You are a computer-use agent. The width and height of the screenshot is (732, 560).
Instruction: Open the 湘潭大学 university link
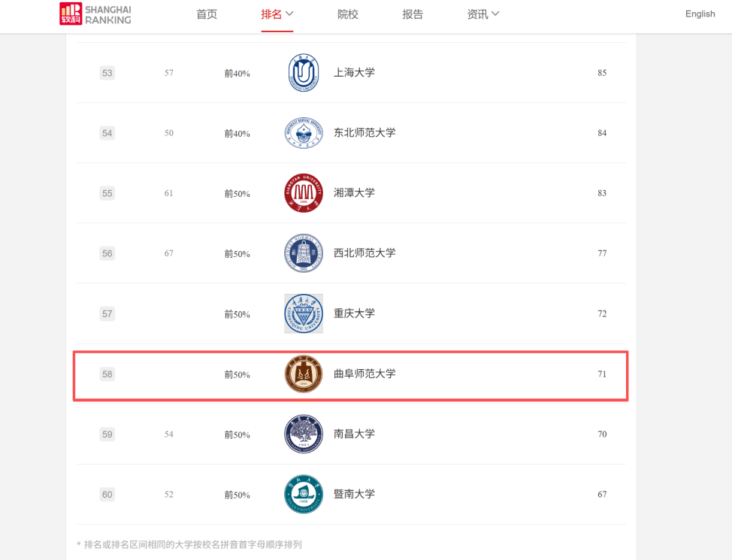(354, 193)
